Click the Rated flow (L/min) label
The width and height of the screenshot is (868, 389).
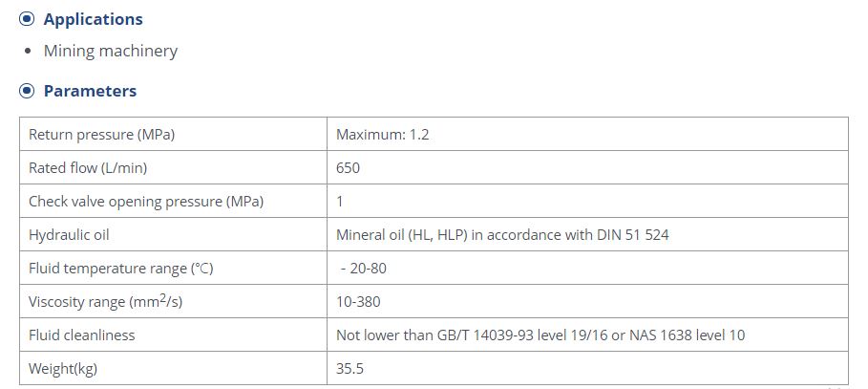click(x=88, y=167)
